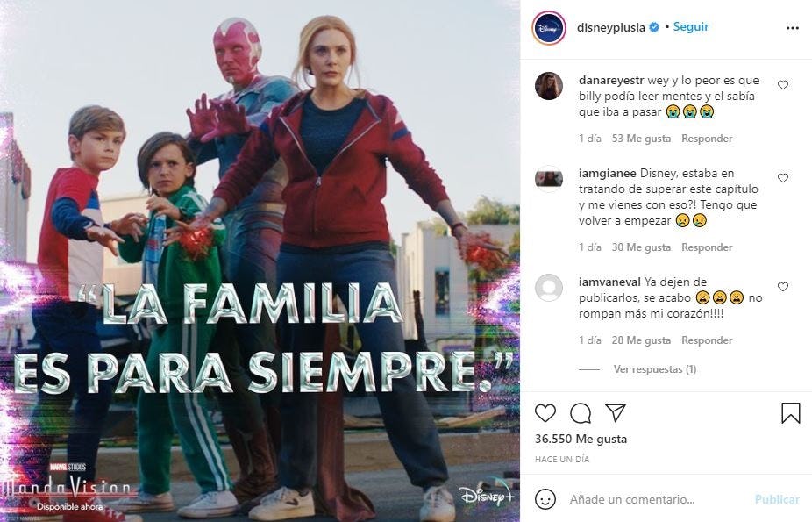
Task: Like iamvaneval's comment heart
Action: click(783, 287)
